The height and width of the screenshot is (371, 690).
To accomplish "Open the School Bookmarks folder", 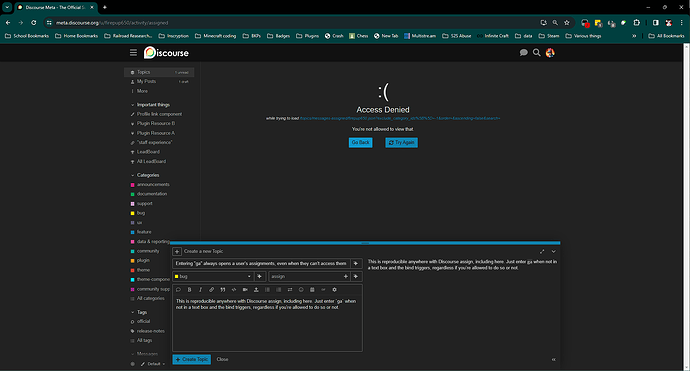I will point(27,36).
